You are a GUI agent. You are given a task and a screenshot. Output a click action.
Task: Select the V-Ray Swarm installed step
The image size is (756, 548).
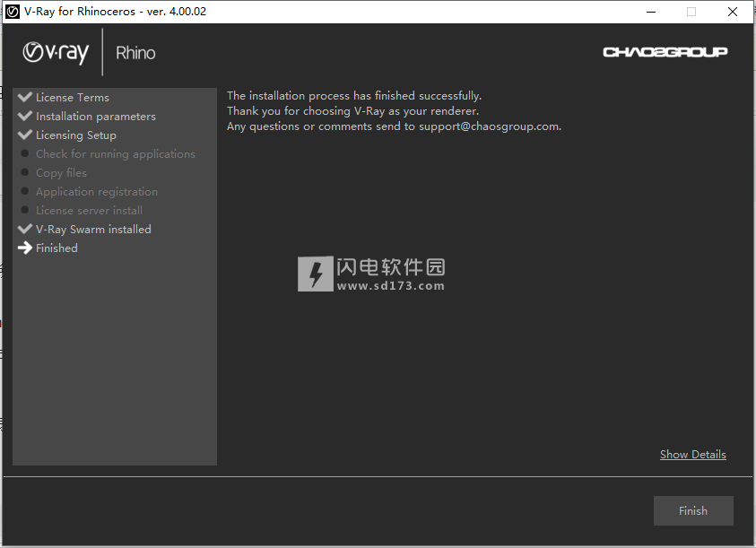tap(93, 229)
